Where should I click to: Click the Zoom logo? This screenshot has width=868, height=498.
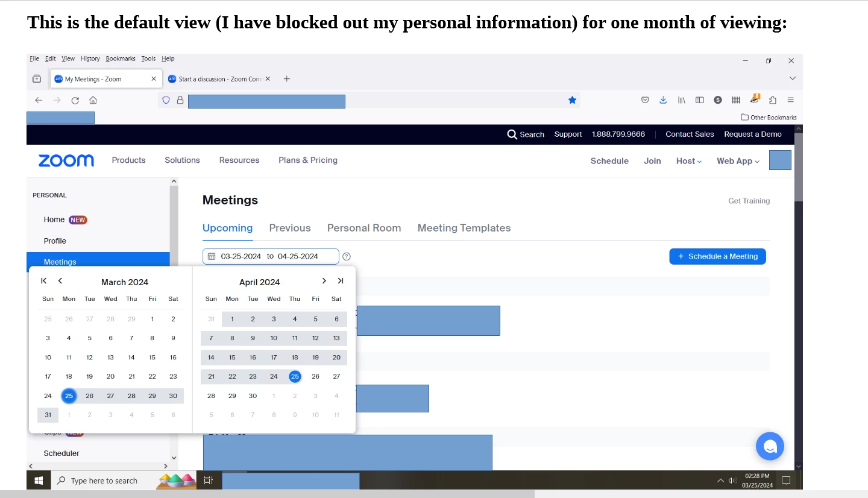pos(66,160)
